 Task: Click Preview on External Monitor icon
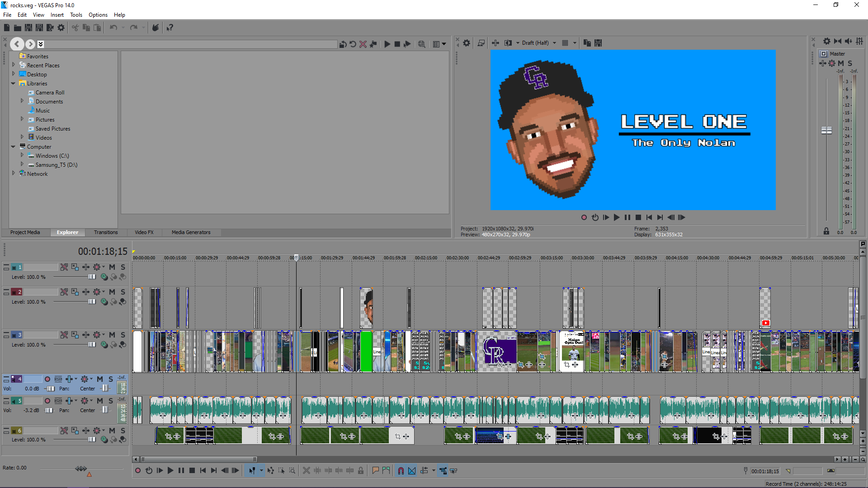[x=481, y=43]
